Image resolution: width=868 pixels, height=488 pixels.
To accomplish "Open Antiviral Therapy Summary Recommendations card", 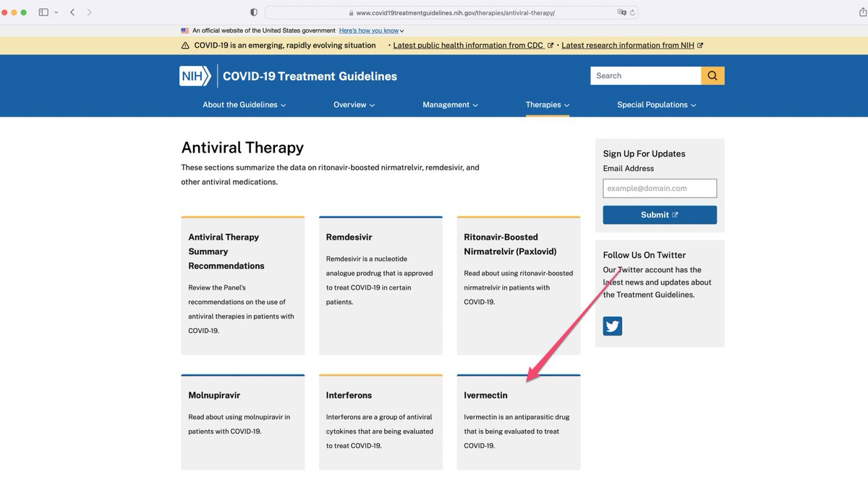I will pos(243,285).
